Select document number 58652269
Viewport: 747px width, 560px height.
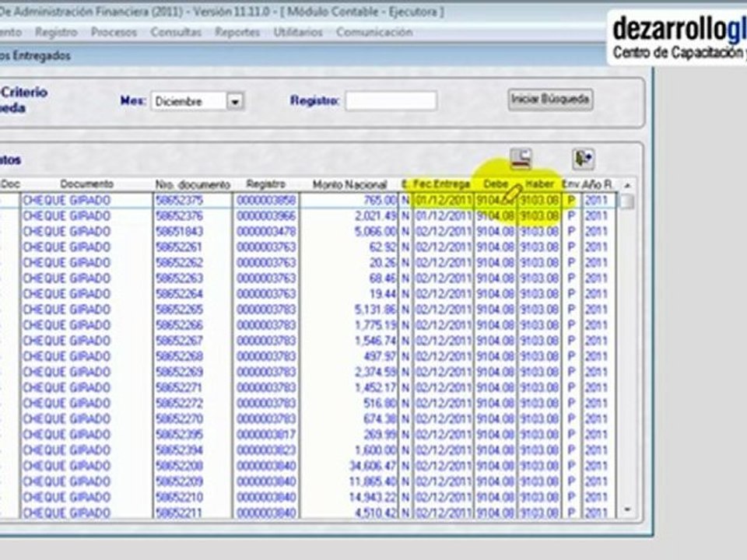(x=179, y=373)
